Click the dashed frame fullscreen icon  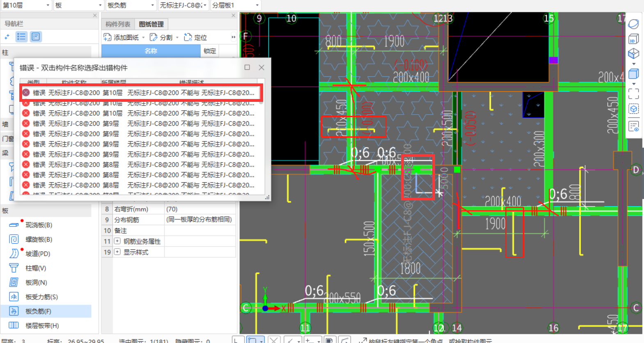pos(633,94)
